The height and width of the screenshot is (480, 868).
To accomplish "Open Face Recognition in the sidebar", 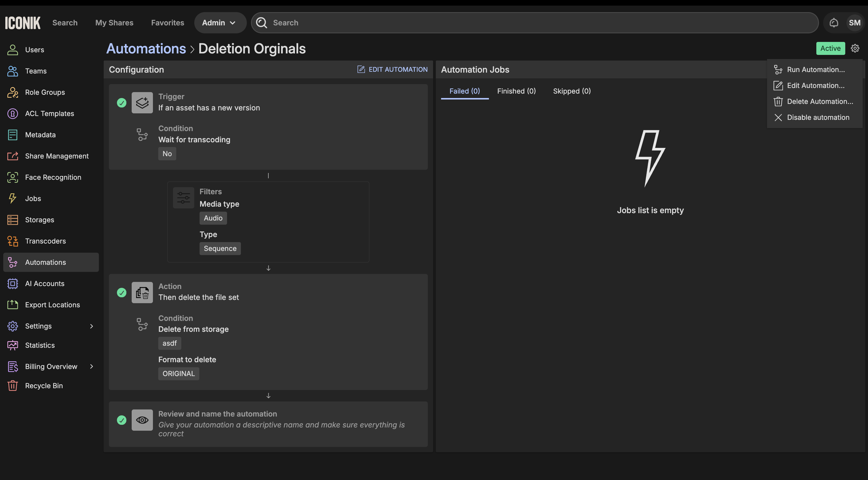I will pos(53,177).
